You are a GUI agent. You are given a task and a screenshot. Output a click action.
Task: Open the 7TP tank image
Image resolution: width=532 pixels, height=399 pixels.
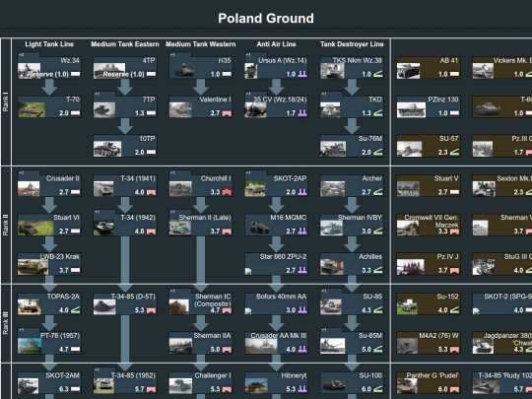tap(104, 110)
